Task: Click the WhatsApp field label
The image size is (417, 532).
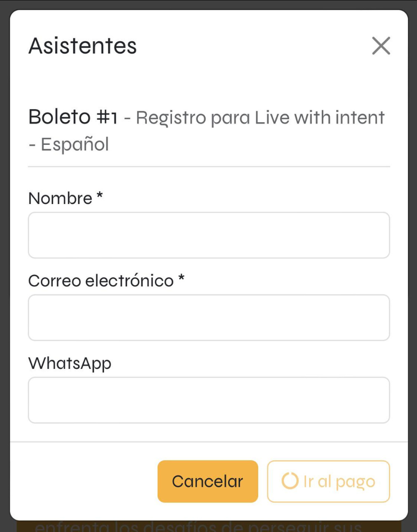Action: 70,364
